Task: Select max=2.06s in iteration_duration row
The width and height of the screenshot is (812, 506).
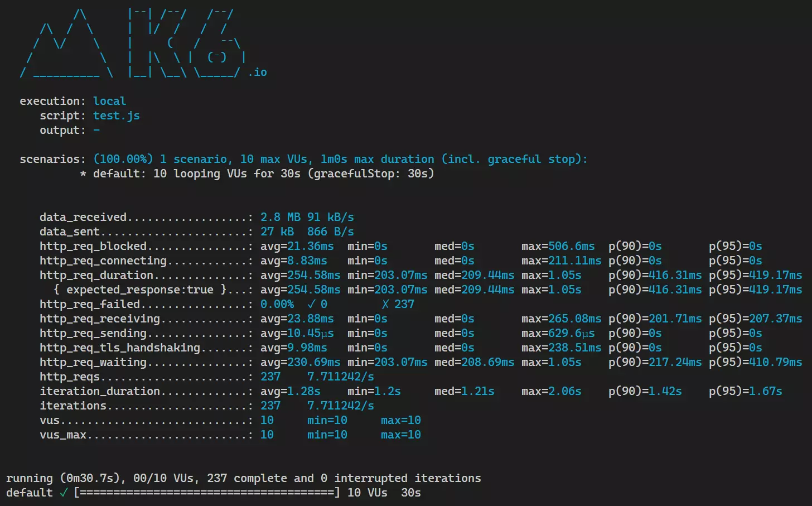Action: [x=552, y=391]
